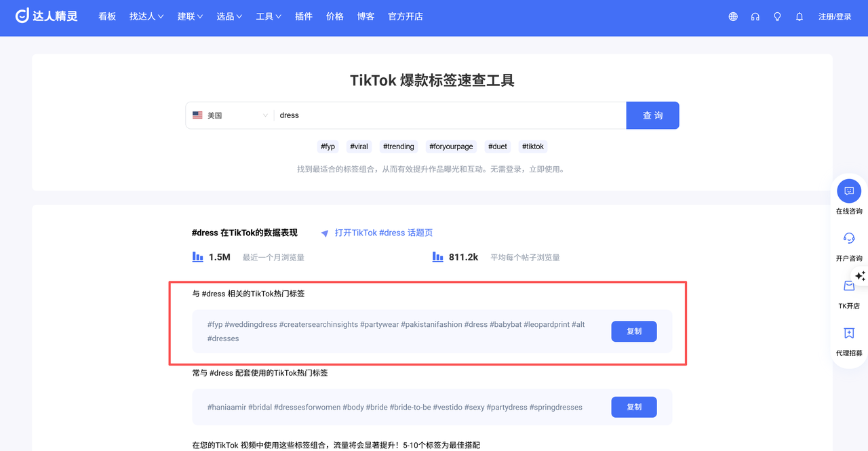Screen dimensions: 868x451
Task: Open the 价格 menu item
Action: pyautogui.click(x=335, y=16)
